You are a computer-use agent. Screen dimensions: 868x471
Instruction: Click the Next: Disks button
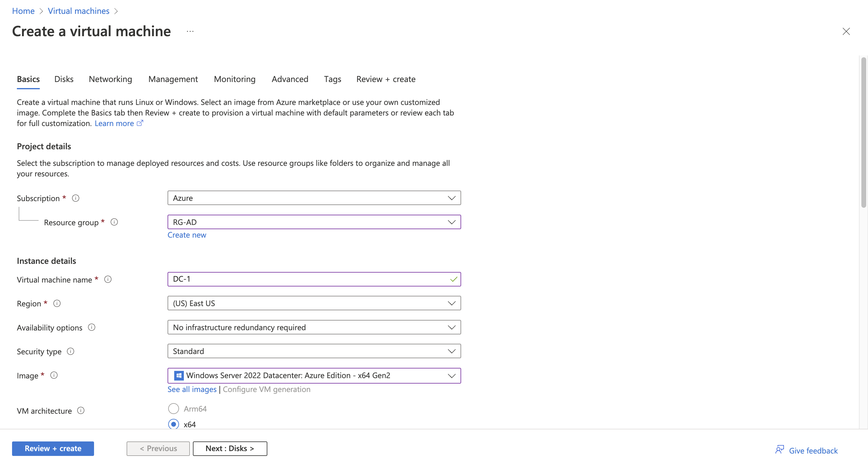point(229,448)
